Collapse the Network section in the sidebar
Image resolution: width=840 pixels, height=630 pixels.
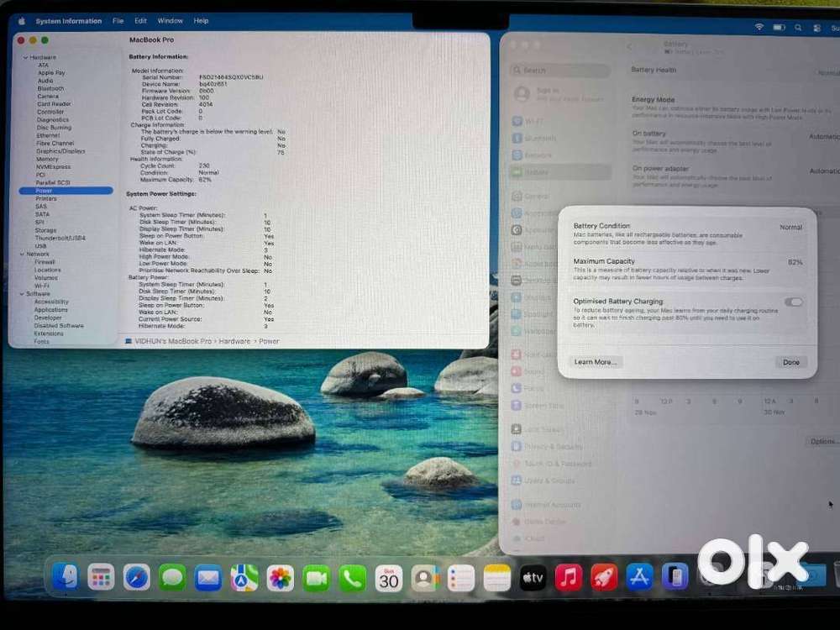point(23,254)
